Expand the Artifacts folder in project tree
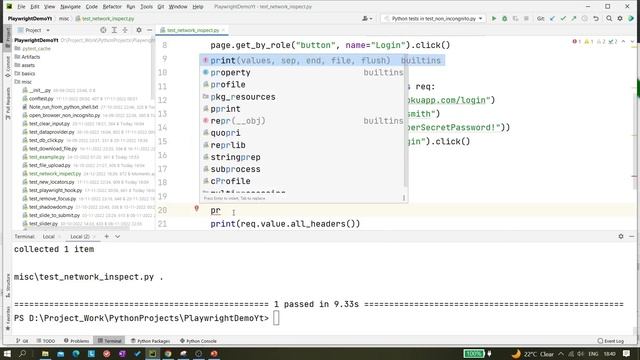This screenshot has height=360, width=640. [x=27, y=57]
